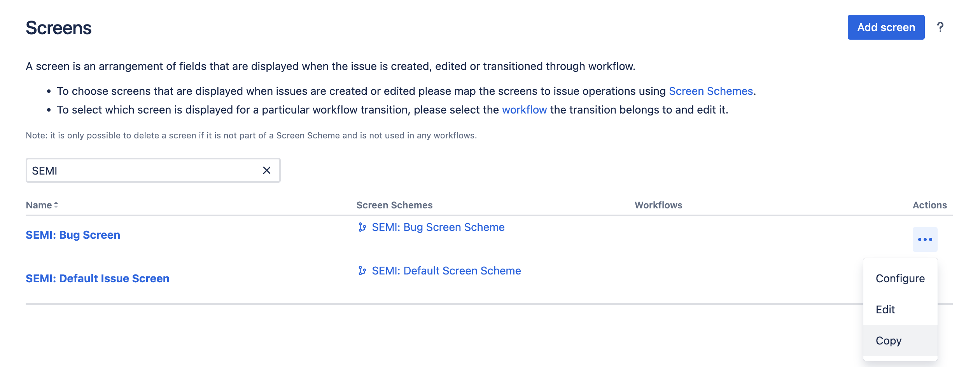The height and width of the screenshot is (367, 980).
Task: Click the Screen Schemes column header
Action: pyautogui.click(x=394, y=205)
